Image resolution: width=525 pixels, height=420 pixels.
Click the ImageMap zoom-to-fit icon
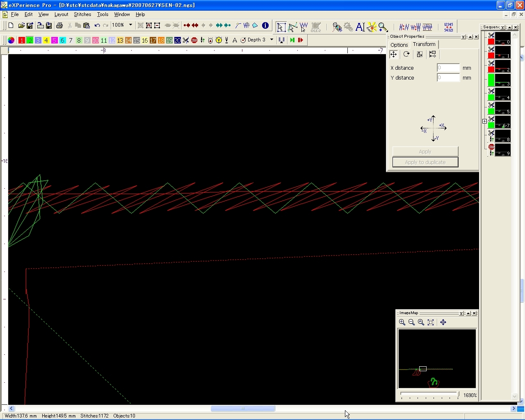[x=431, y=322]
